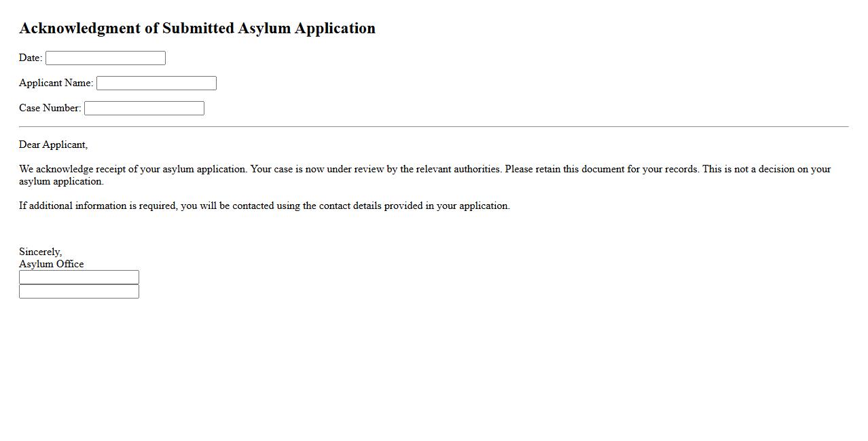Click the first text box under Asylum Office
The width and height of the screenshot is (868, 441).
click(79, 277)
